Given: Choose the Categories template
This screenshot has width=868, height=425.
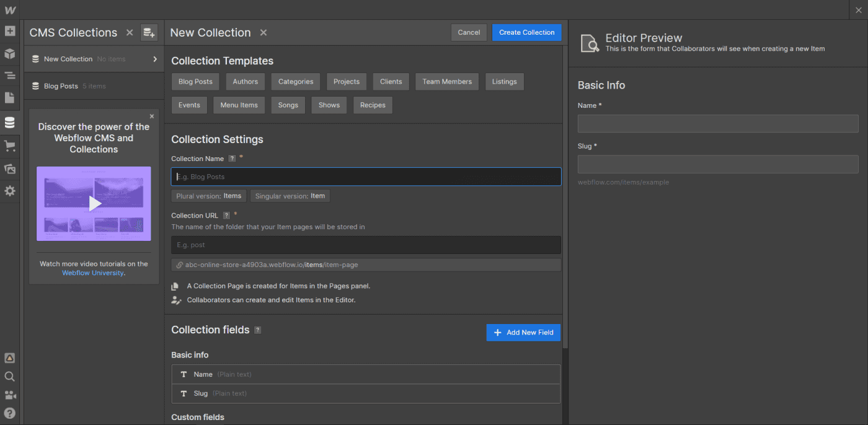Looking at the screenshot, I should pos(296,82).
